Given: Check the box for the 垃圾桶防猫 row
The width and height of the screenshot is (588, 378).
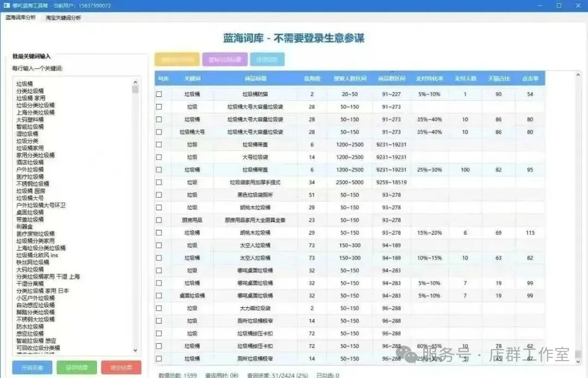Looking at the screenshot, I should click(x=159, y=94).
